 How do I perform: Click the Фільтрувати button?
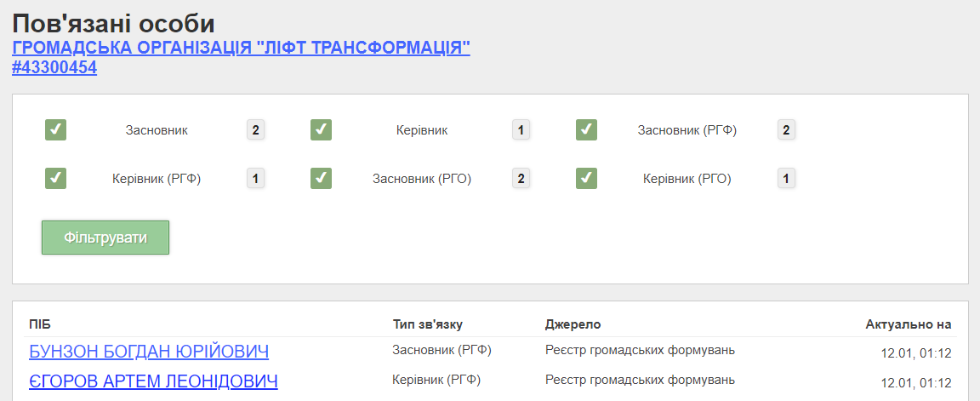(x=105, y=238)
